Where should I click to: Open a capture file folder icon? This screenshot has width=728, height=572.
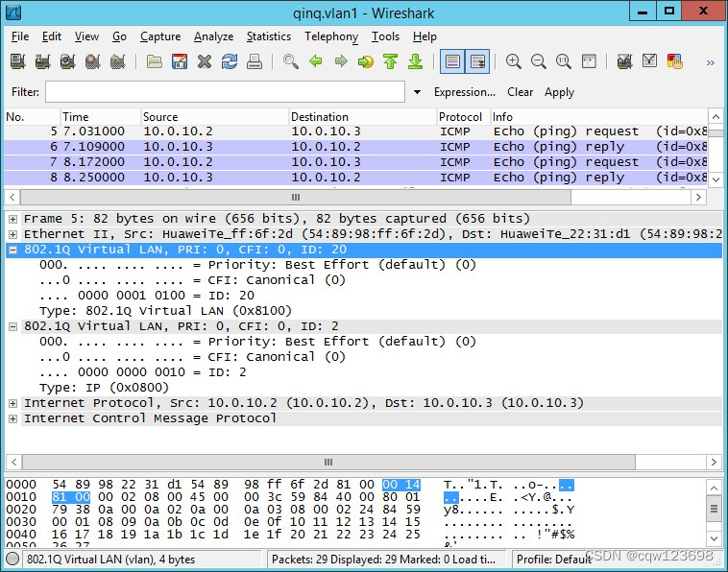[x=154, y=61]
